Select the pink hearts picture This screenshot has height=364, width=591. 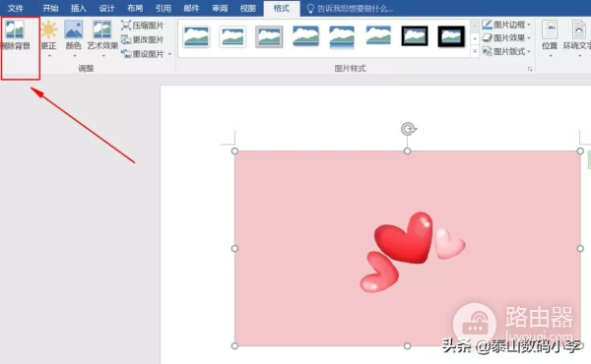click(408, 249)
